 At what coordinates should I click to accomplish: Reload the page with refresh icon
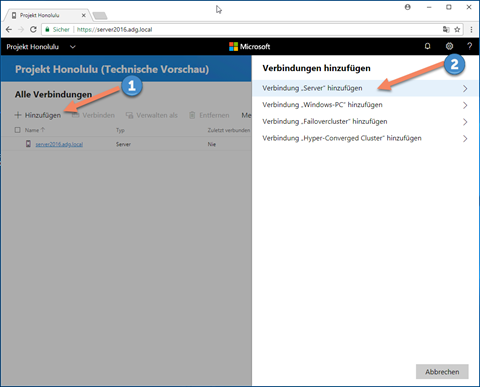click(33, 29)
